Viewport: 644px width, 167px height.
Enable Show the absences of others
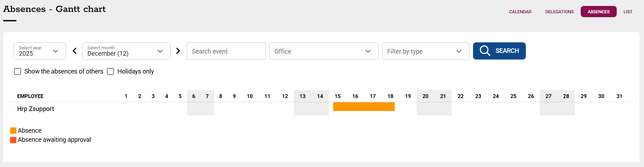[17, 71]
